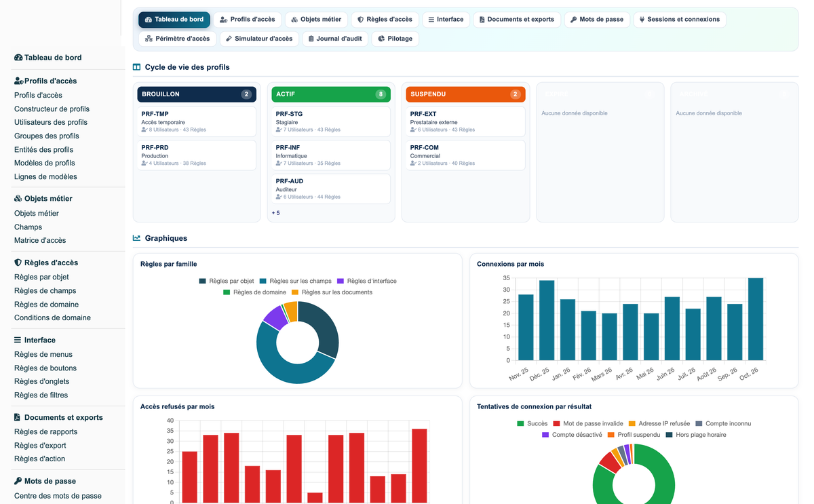
Task: Select the Interface top tab
Action: pos(446,20)
